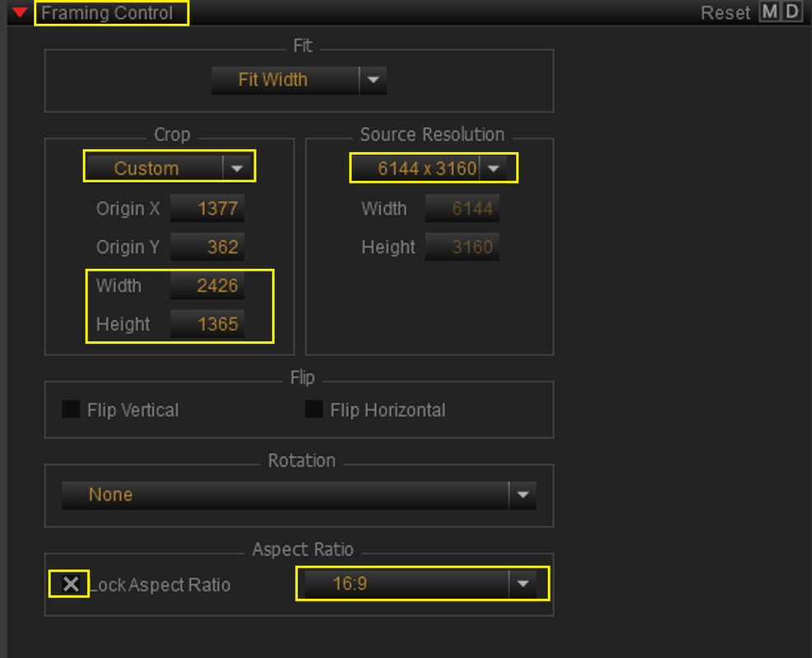Click the Aspect Ratio group heading
Viewport: 812px width, 658px height.
point(303,549)
